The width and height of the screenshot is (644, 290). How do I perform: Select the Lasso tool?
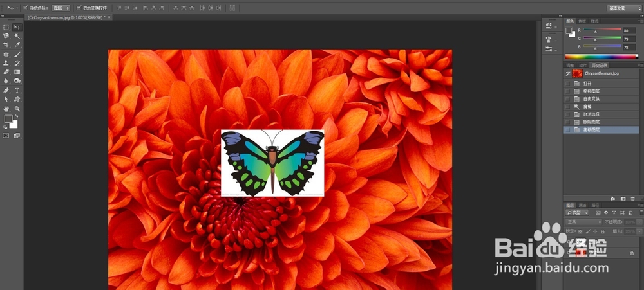(x=6, y=36)
